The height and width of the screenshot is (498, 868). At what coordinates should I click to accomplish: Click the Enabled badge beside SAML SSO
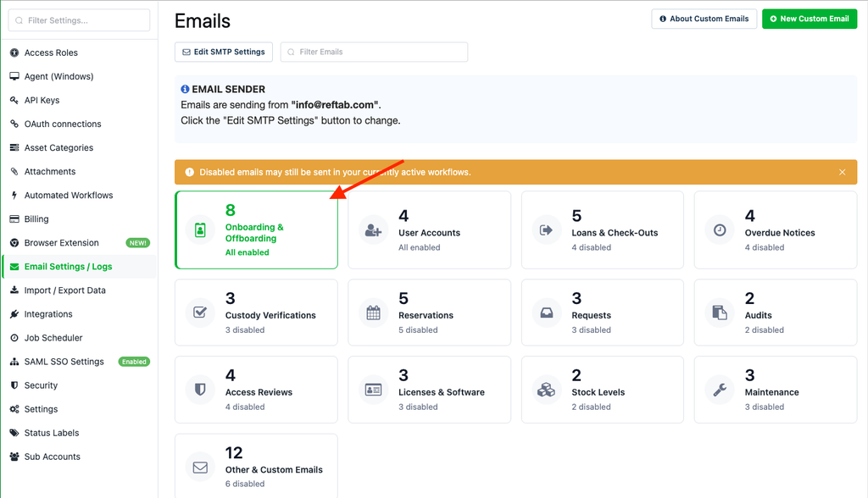(x=134, y=362)
